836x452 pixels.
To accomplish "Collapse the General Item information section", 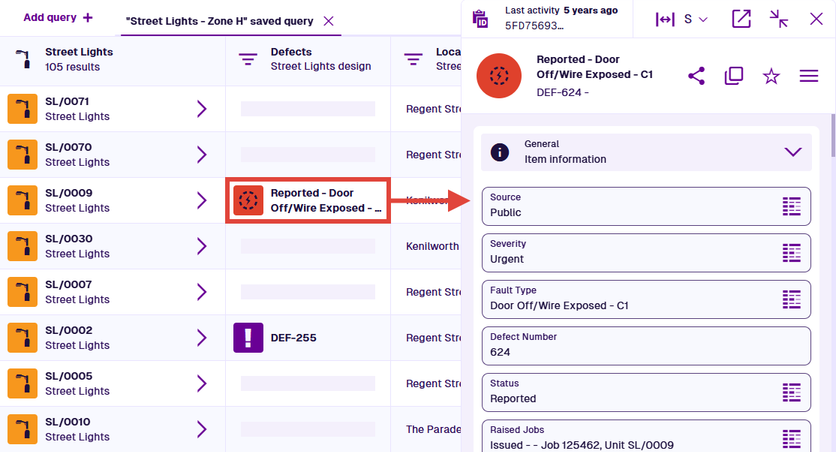I will pos(793,152).
